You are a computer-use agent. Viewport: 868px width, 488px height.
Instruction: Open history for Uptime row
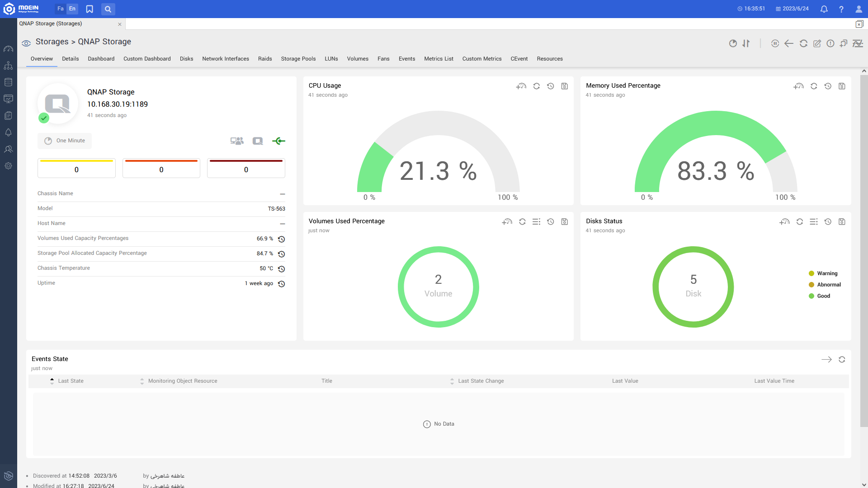coord(281,284)
